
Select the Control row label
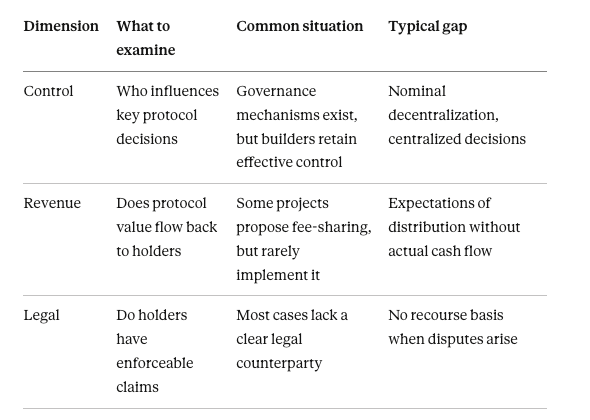click(48, 91)
